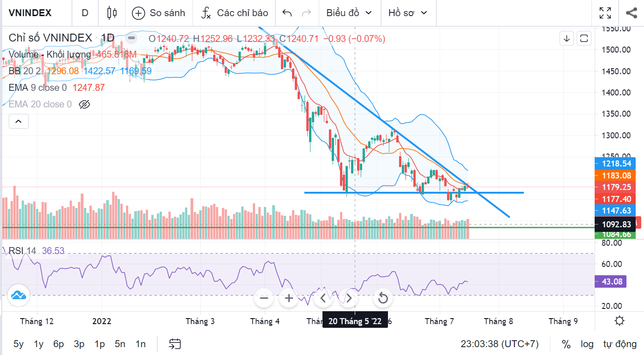The height and width of the screenshot is (355, 644).
Task: Enter fullscreen mode
Action: pos(605,13)
